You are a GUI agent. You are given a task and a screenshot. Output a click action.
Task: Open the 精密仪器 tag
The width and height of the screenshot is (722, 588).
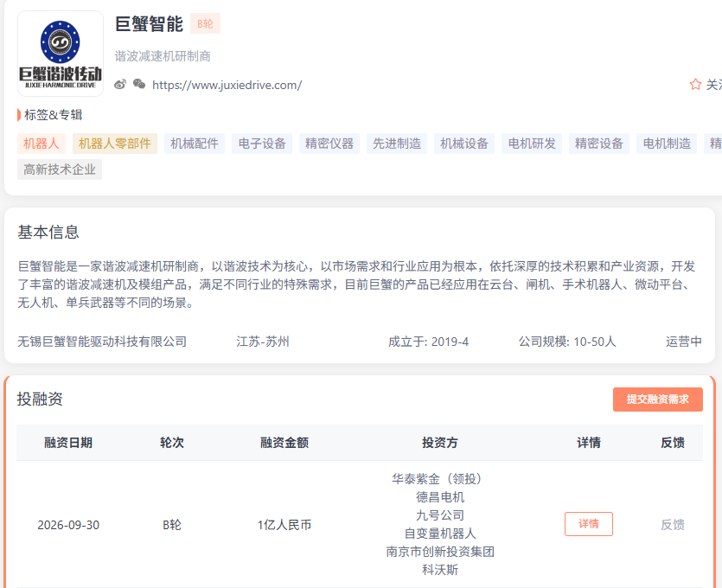click(329, 144)
